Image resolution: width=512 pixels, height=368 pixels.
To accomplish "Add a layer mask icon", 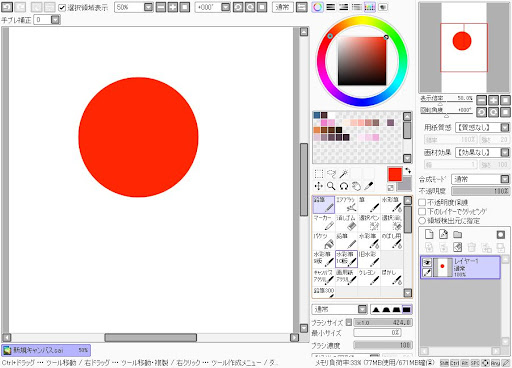I will tap(501, 235).
